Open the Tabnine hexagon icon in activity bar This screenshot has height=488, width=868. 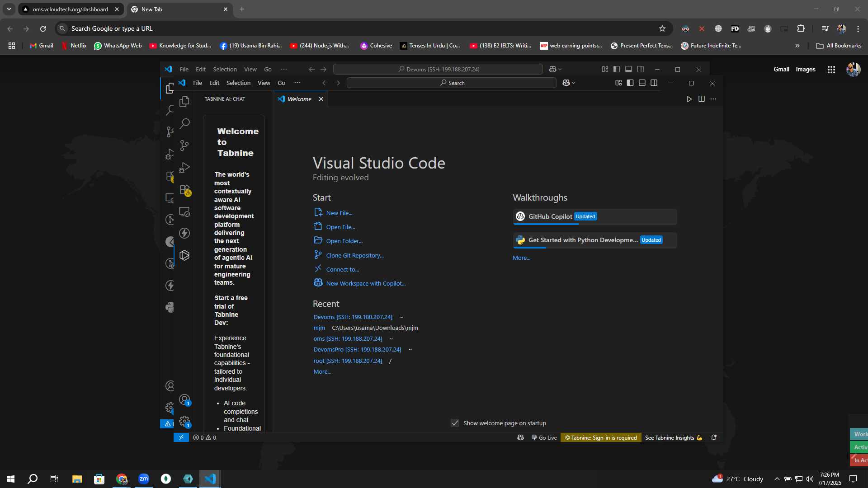point(184,255)
